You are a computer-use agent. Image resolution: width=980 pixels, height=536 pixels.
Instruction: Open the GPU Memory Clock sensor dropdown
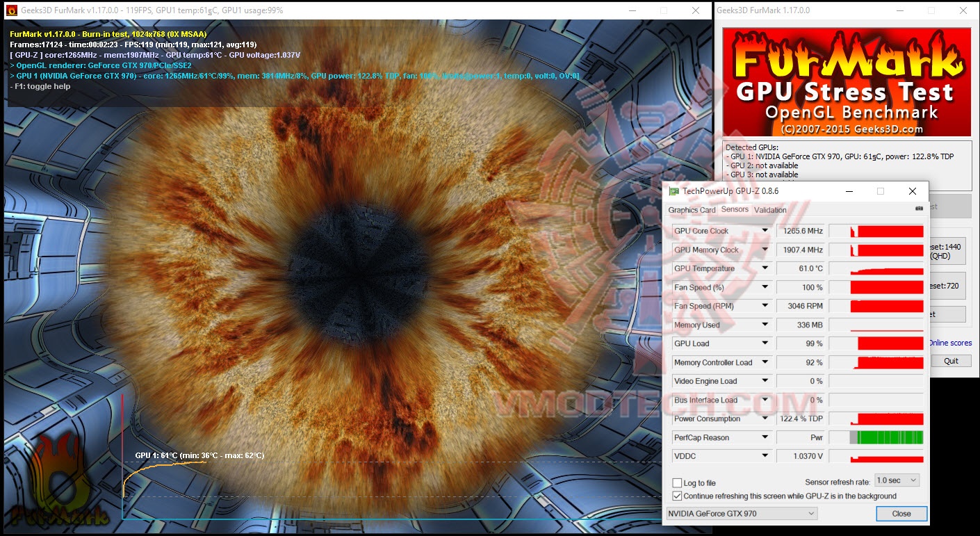pyautogui.click(x=765, y=250)
